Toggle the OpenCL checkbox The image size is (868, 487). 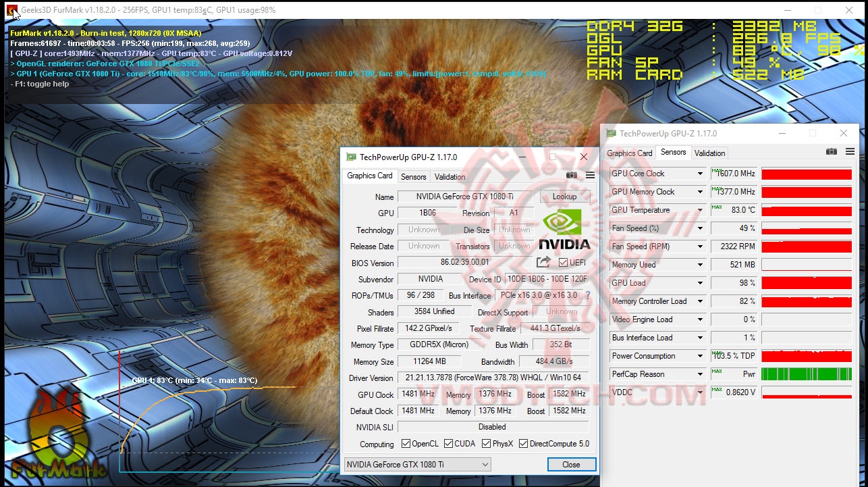coord(406,444)
